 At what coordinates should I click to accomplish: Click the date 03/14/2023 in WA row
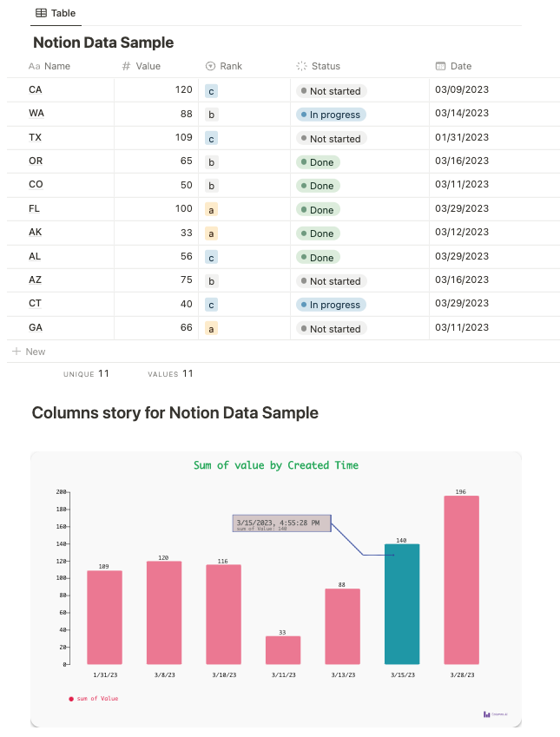tap(462, 113)
